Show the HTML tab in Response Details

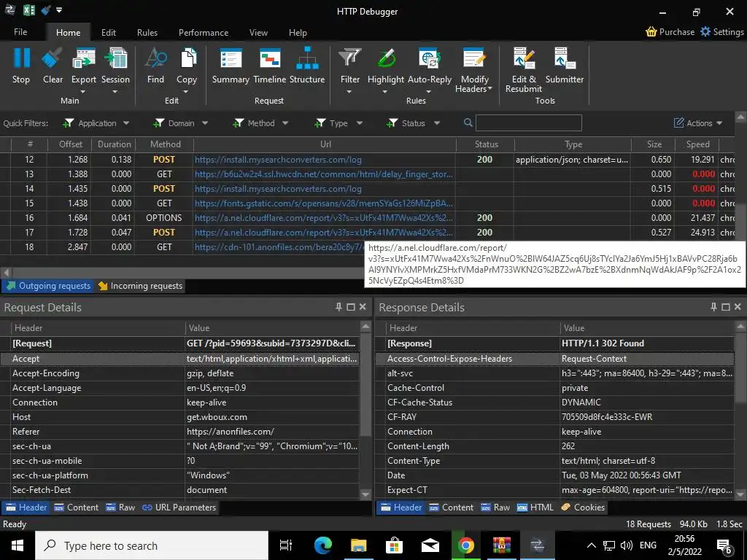[x=535, y=507]
